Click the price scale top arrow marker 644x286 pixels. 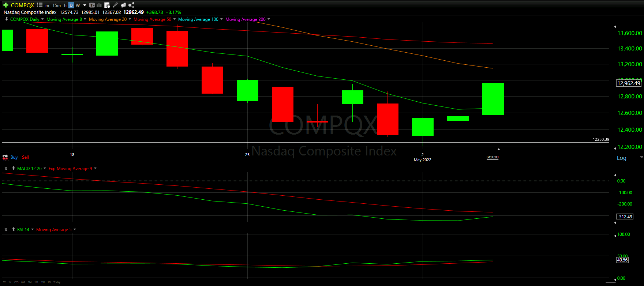point(615,27)
